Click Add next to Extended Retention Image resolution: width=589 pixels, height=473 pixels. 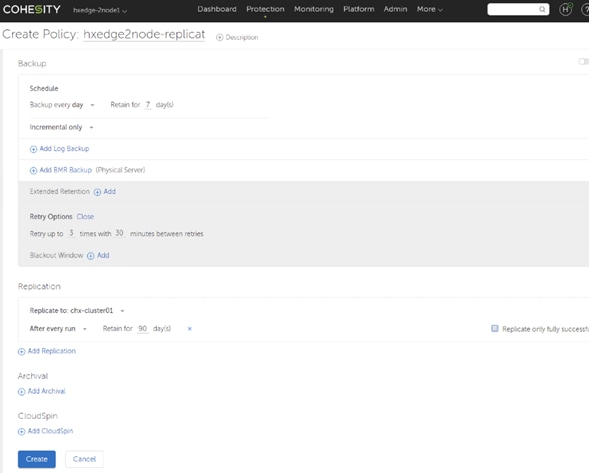[x=110, y=192]
